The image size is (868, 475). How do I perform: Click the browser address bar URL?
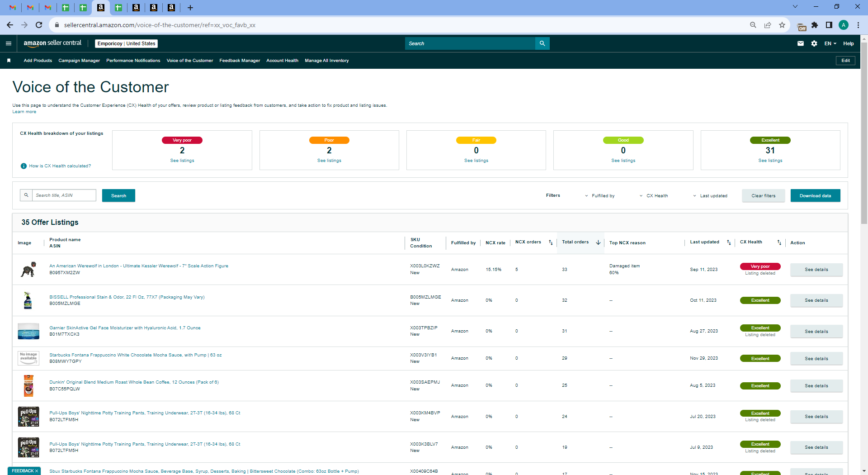point(160,25)
